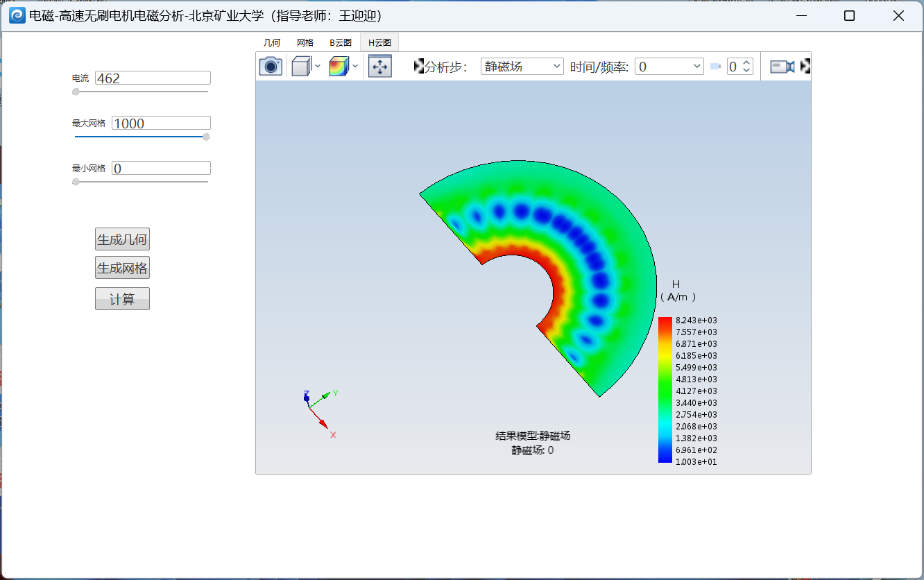Click the fit-to-view arrows icon
924x580 pixels.
point(380,67)
